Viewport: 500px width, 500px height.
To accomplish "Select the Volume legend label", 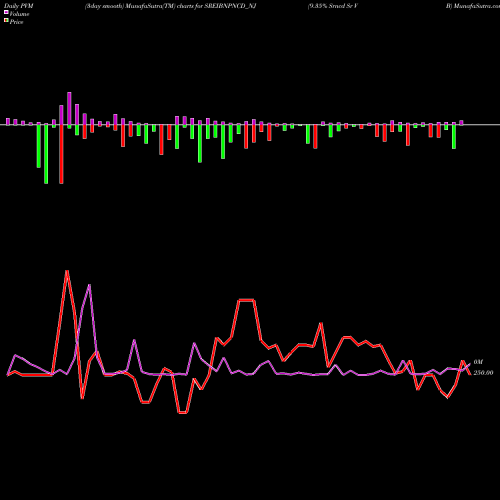I will pyautogui.click(x=19, y=14).
